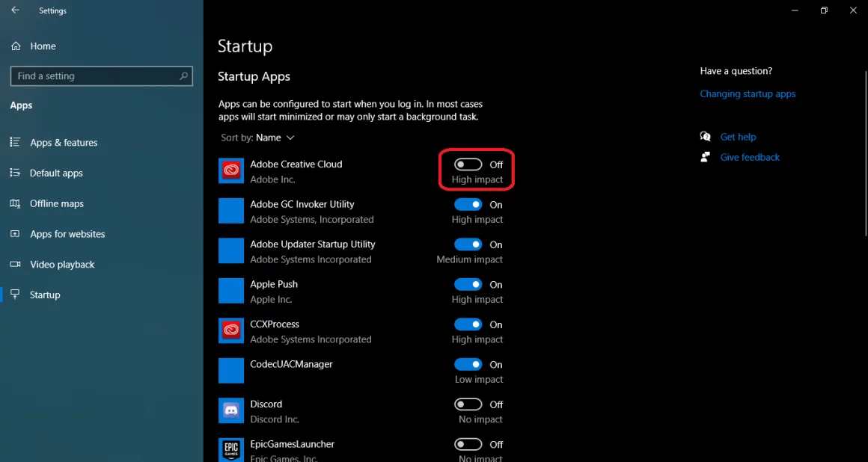Click the Give feedback person icon
This screenshot has width=868, height=462.
pyautogui.click(x=705, y=157)
